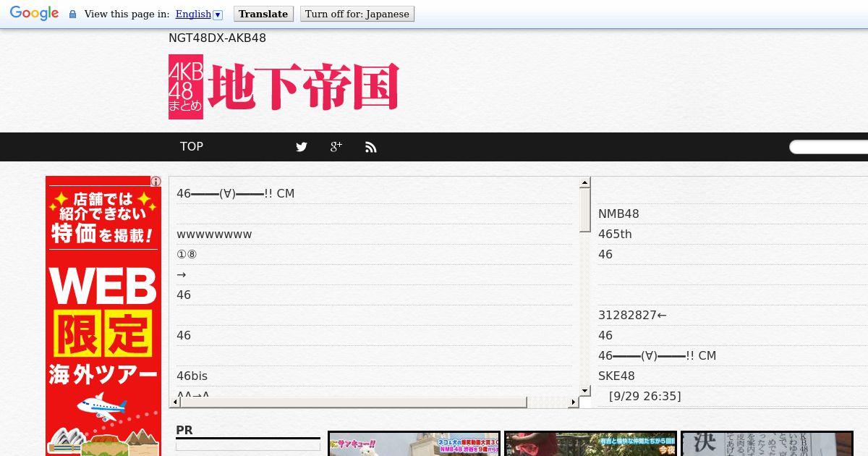This screenshot has height=456, width=868.
Task: Click the Translate button
Action: (263, 14)
